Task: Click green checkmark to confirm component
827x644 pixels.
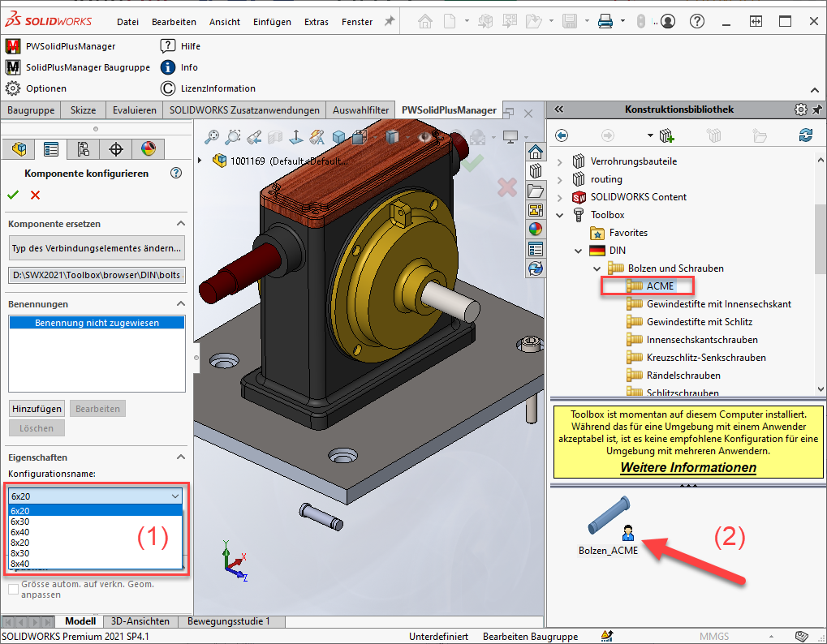Action: pos(13,195)
